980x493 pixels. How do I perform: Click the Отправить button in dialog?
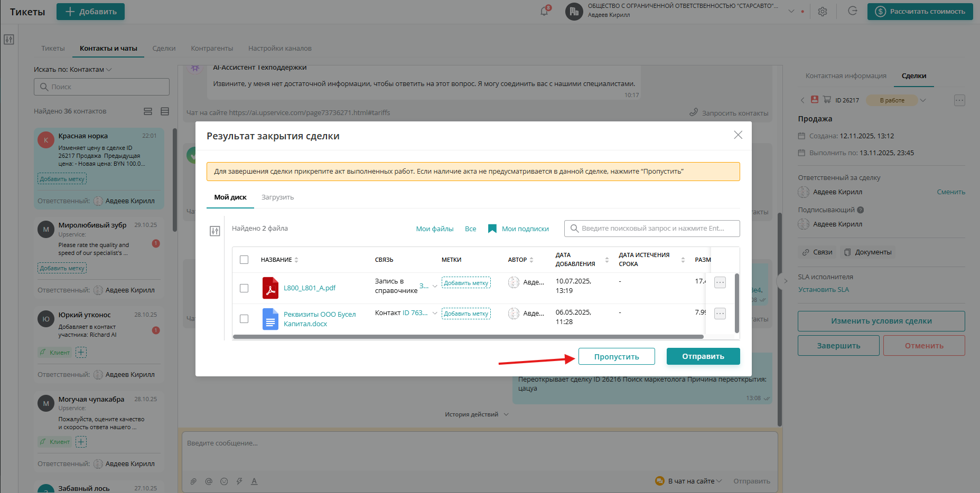point(703,356)
